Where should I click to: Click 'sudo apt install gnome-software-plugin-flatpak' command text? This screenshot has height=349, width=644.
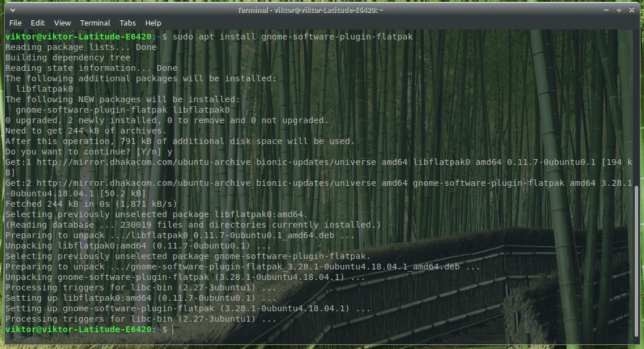pyautogui.click(x=293, y=37)
